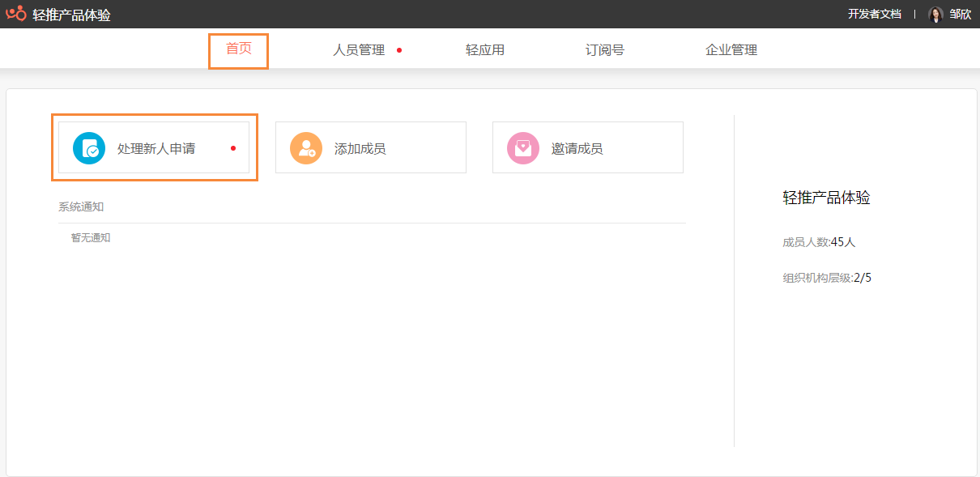The height and width of the screenshot is (477, 980).
Task: Go to the 企业管理 tab
Action: pos(730,49)
